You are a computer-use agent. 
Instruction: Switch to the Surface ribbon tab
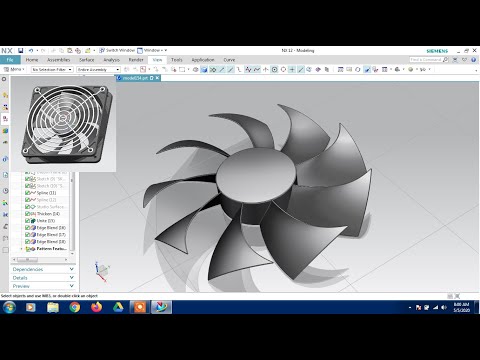pos(87,60)
